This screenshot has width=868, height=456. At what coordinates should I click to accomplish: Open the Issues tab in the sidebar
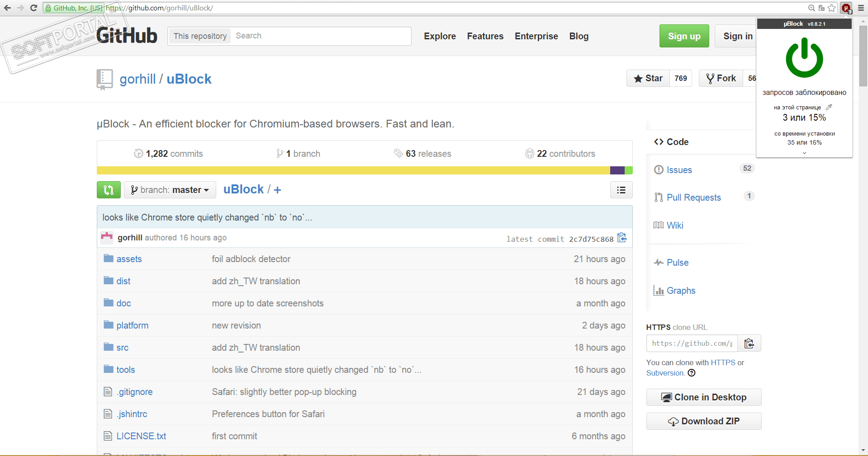[x=673, y=170]
